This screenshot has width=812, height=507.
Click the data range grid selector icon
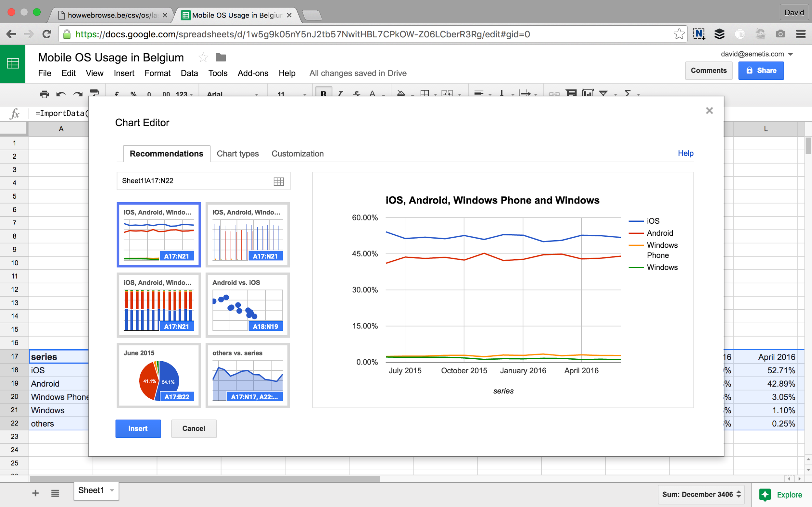click(278, 181)
